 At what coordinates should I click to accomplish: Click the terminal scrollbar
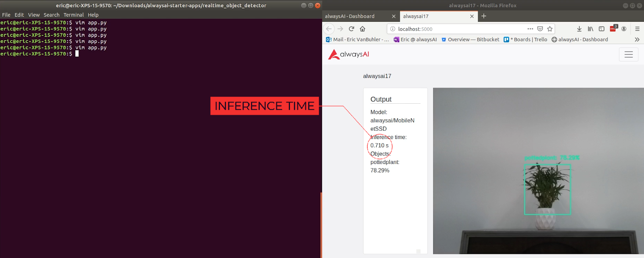click(321, 225)
